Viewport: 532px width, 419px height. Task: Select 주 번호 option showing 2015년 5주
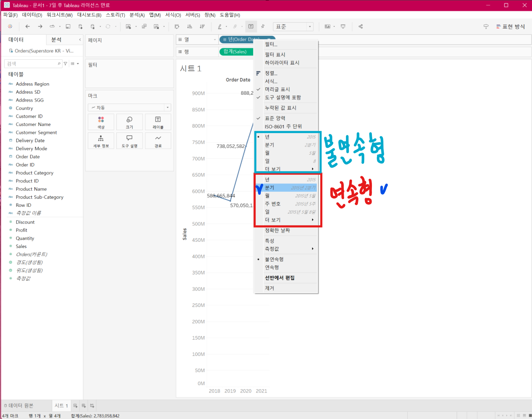point(286,204)
